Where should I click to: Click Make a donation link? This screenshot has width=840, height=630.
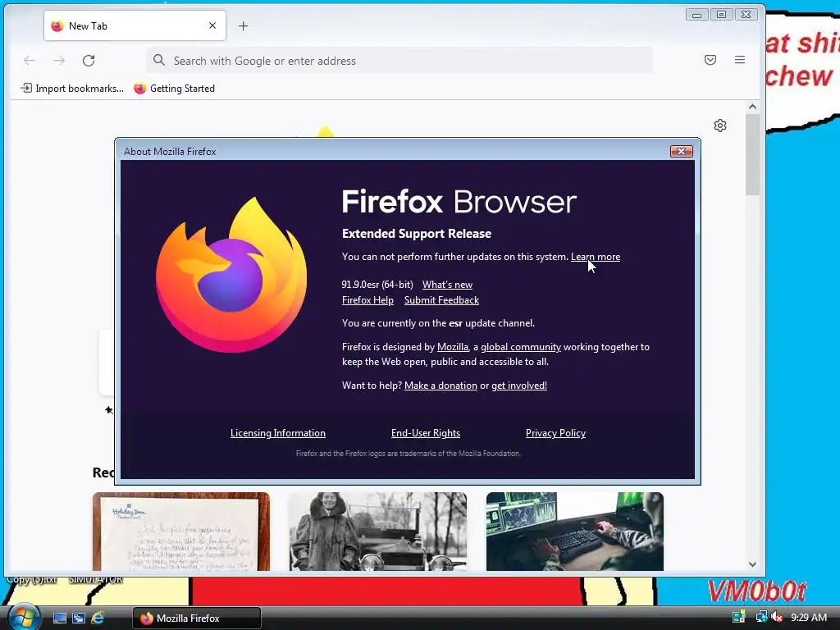tap(441, 386)
